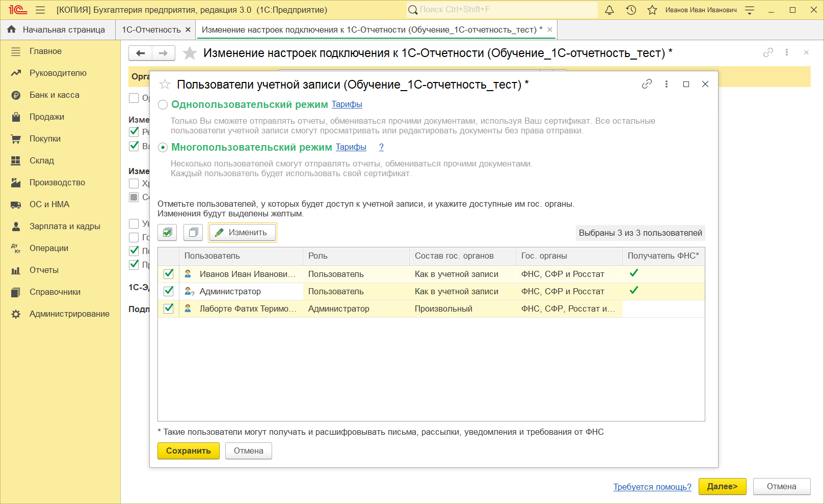Close the Изменение настроек подключения tab
Viewport: 824px width, 504px height.
click(550, 30)
